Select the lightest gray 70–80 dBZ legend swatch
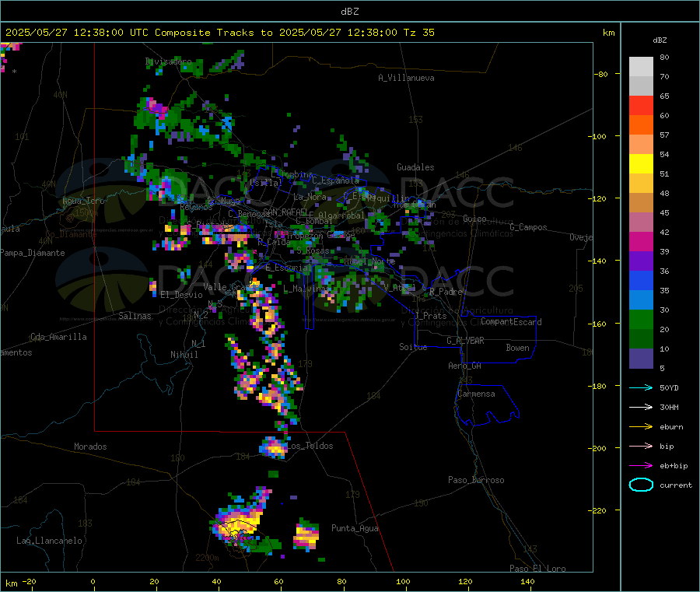Viewport: 700px width, 592px height. (641, 67)
